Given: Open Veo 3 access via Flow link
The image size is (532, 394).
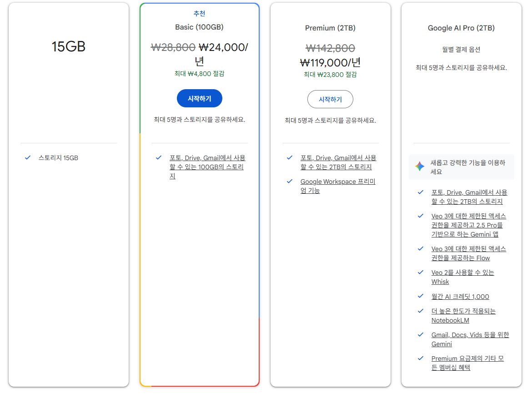Looking at the screenshot, I should pyautogui.click(x=468, y=253).
